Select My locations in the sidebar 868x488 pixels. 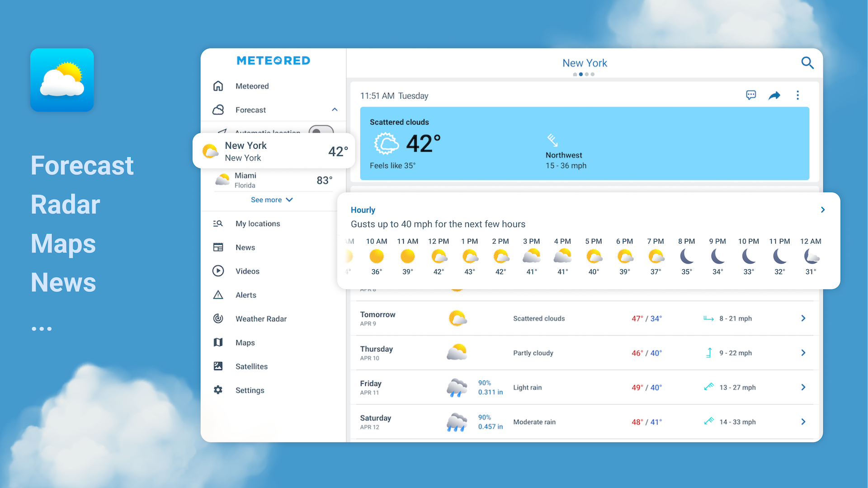pos(258,224)
